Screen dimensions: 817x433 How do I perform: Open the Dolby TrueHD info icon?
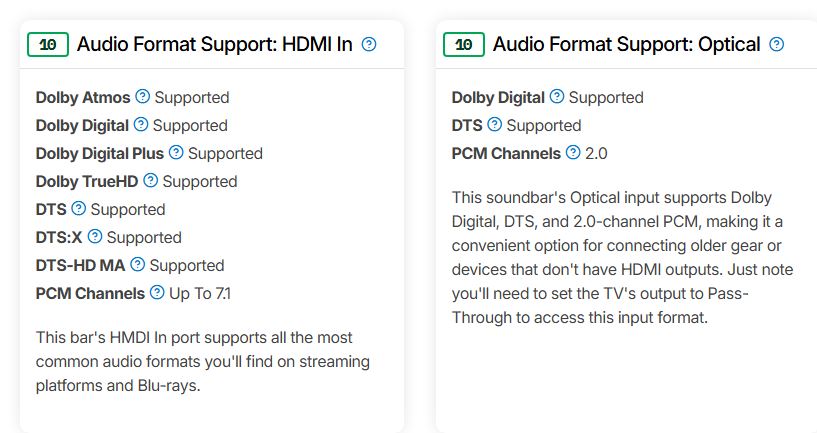coord(151,180)
